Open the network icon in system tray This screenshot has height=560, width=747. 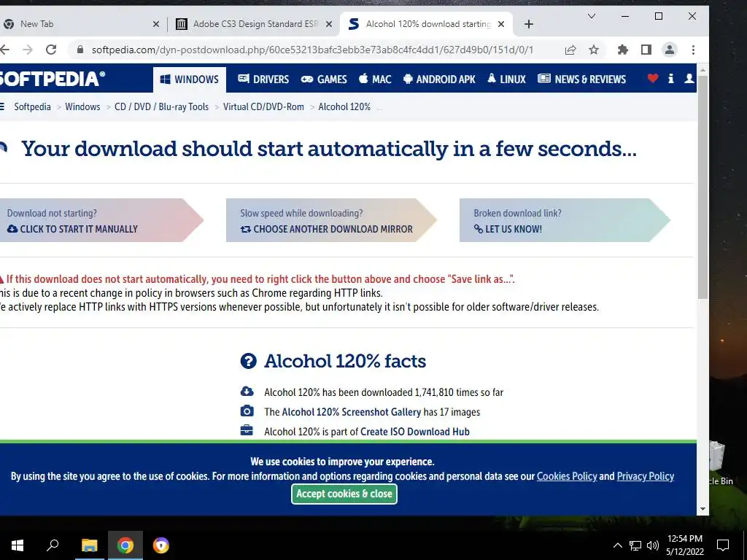click(x=635, y=545)
